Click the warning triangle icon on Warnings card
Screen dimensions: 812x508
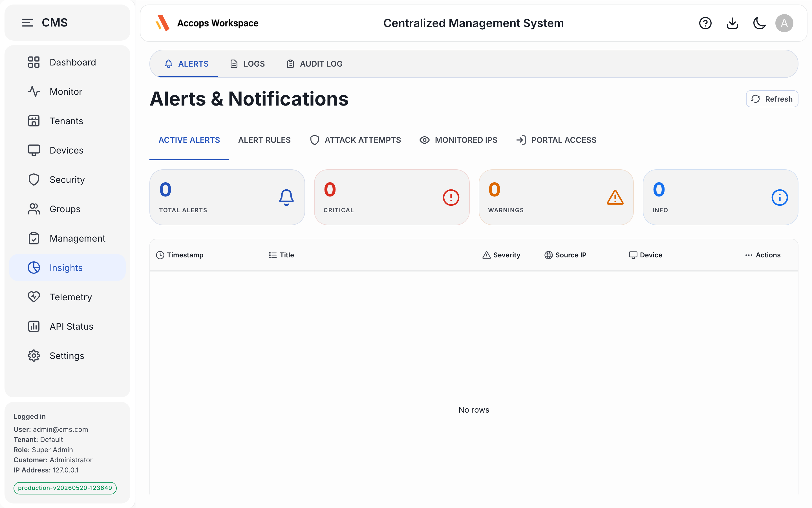pos(615,197)
